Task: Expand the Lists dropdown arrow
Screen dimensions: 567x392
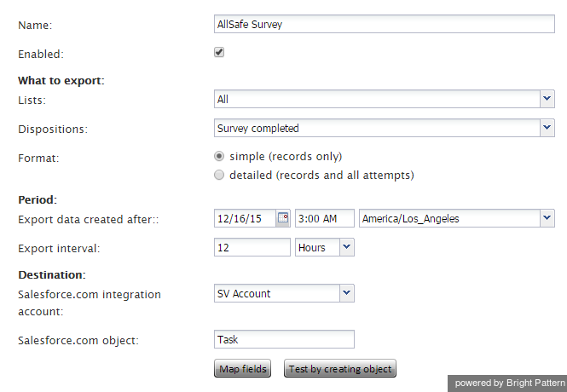Action: click(x=547, y=99)
